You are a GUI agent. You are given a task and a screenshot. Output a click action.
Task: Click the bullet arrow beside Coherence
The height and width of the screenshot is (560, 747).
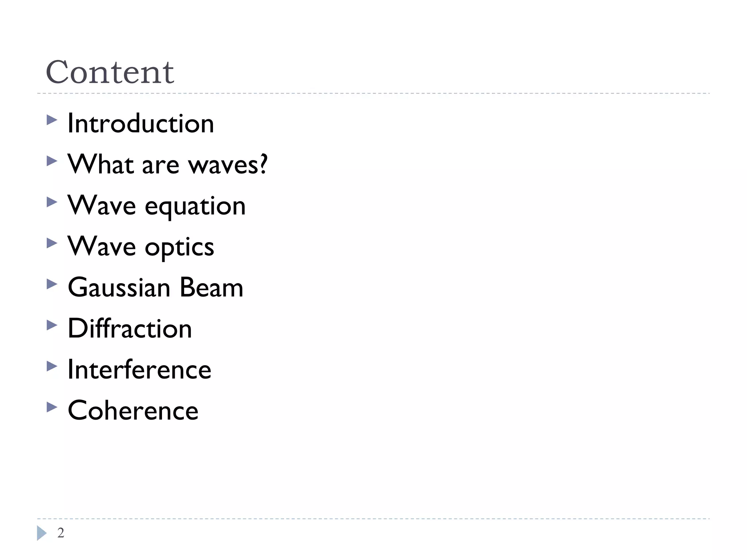pyautogui.click(x=52, y=407)
